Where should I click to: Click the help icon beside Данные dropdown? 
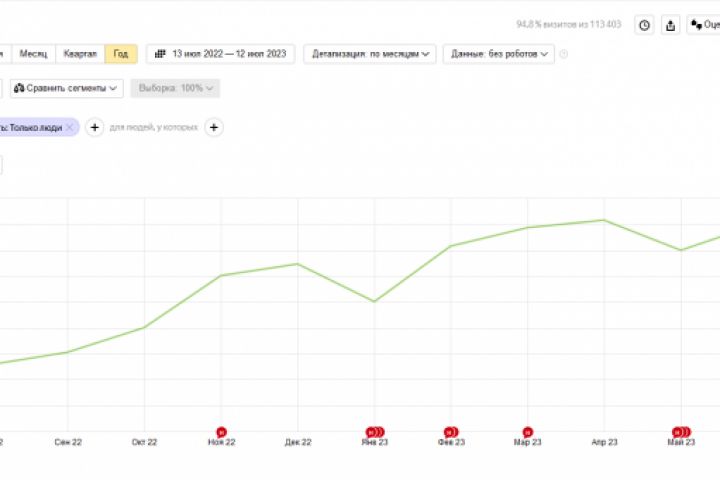[x=563, y=54]
